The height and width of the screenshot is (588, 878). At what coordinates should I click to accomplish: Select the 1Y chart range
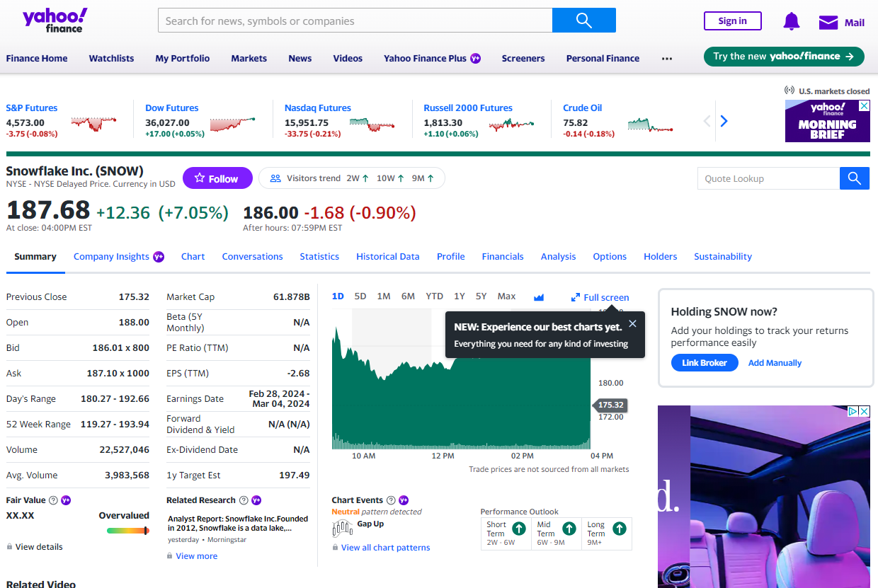tap(460, 296)
